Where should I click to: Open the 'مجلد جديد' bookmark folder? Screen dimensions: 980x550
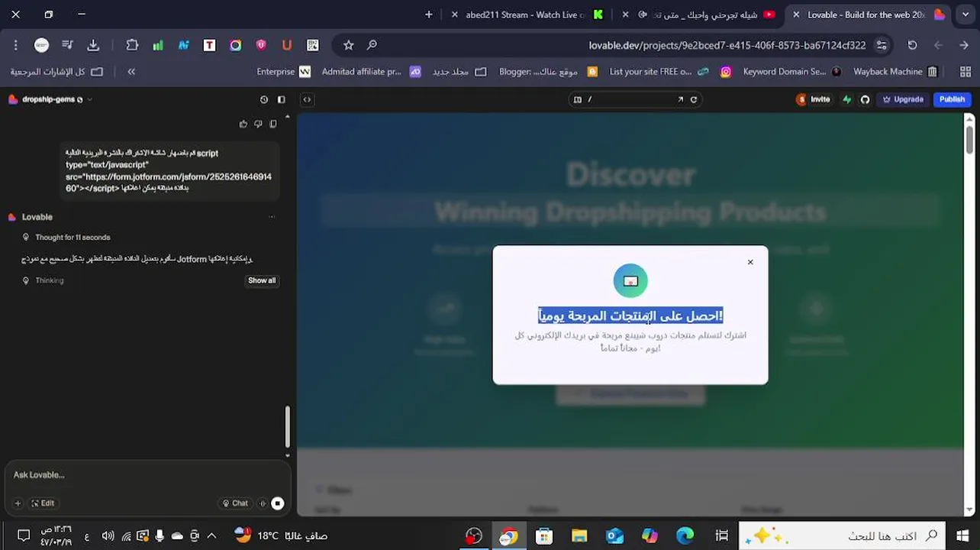(x=459, y=72)
